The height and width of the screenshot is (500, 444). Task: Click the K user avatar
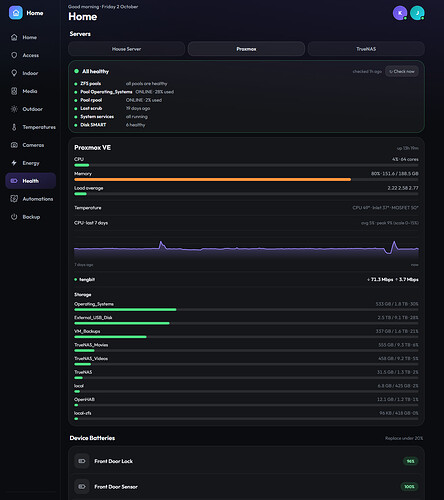400,13
